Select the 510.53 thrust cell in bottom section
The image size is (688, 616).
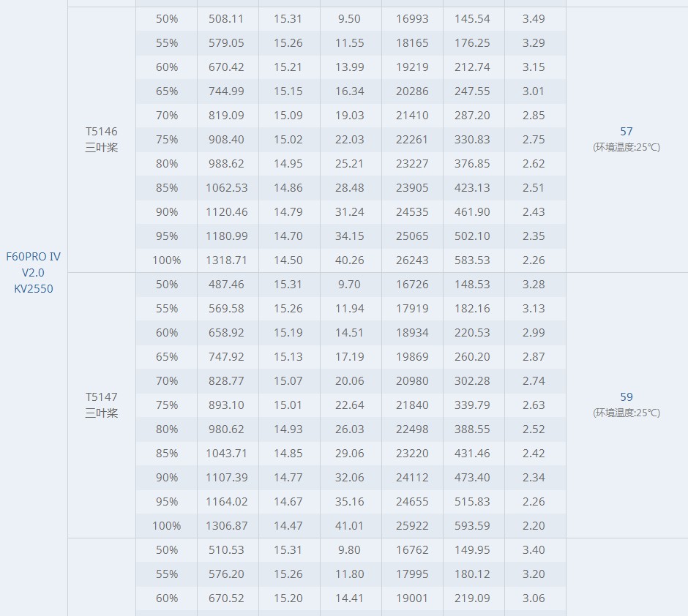coord(227,550)
